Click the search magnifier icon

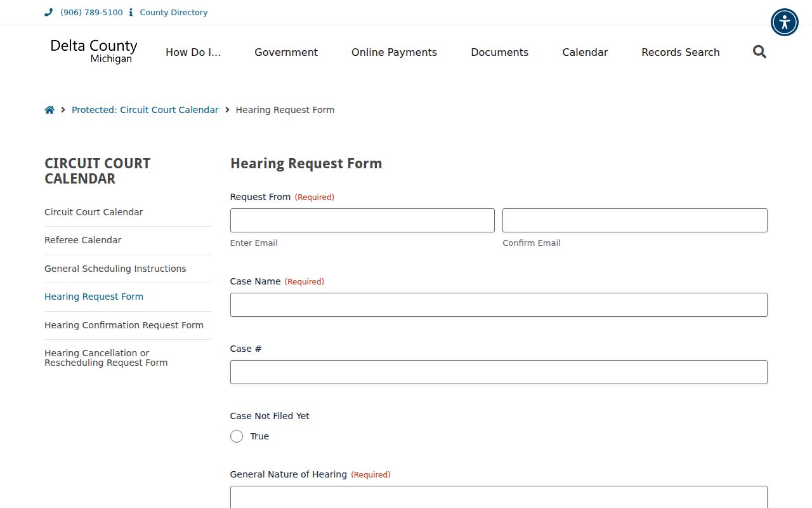tap(759, 52)
